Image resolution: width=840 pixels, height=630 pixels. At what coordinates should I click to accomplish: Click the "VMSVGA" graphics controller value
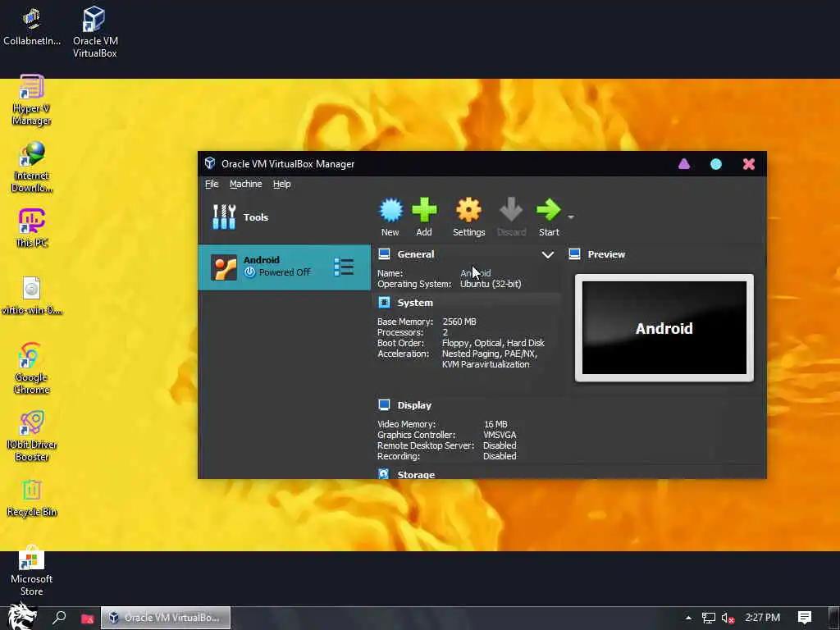point(500,435)
